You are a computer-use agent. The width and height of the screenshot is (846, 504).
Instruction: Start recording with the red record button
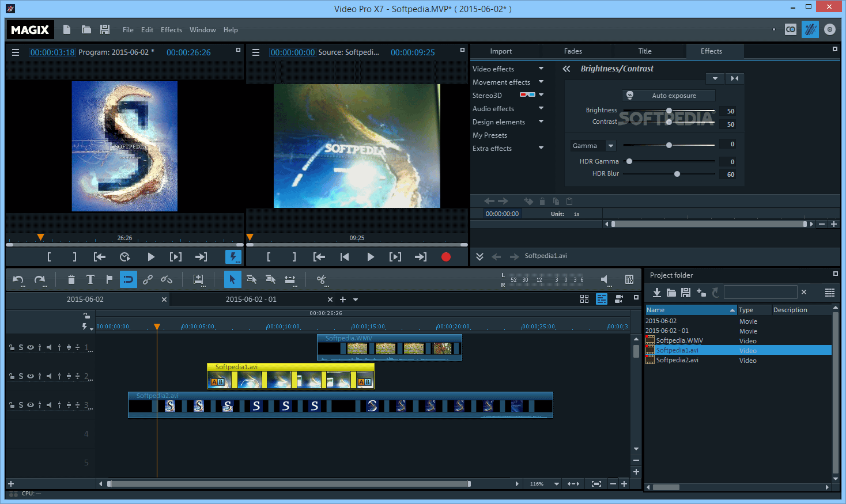(446, 257)
